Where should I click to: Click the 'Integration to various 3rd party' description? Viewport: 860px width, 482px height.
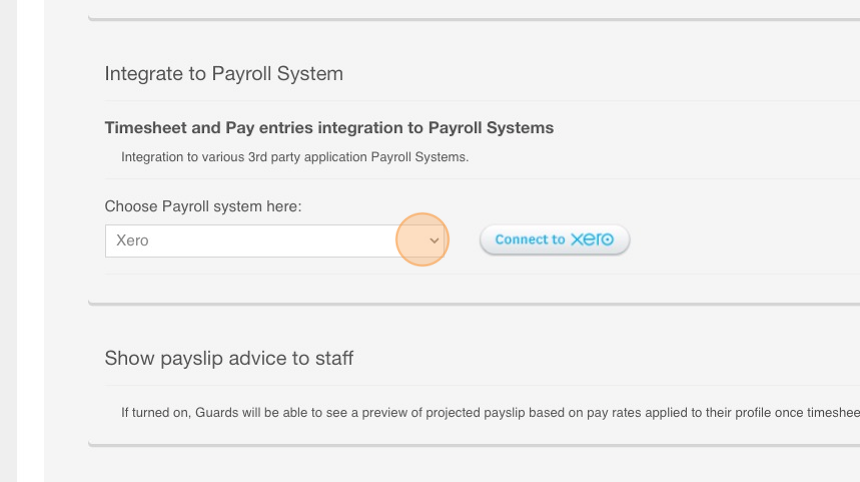pyautogui.click(x=295, y=157)
